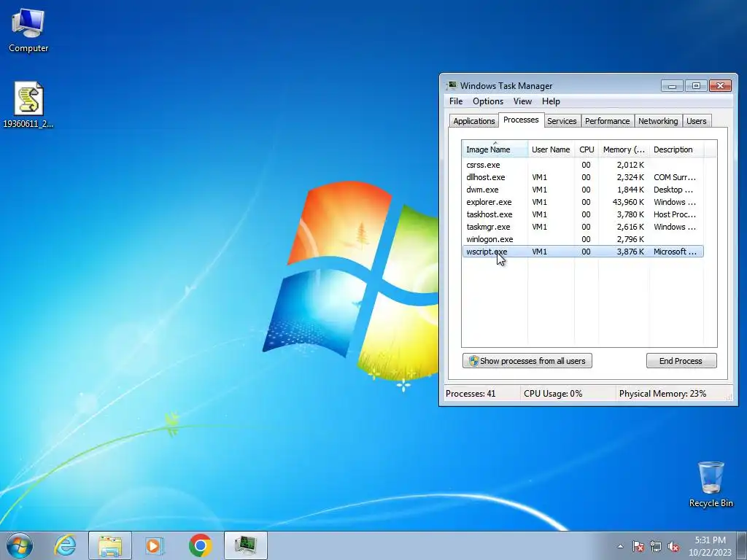This screenshot has width=747, height=560.
Task: Maximize the Task Manager window
Action: click(x=696, y=86)
